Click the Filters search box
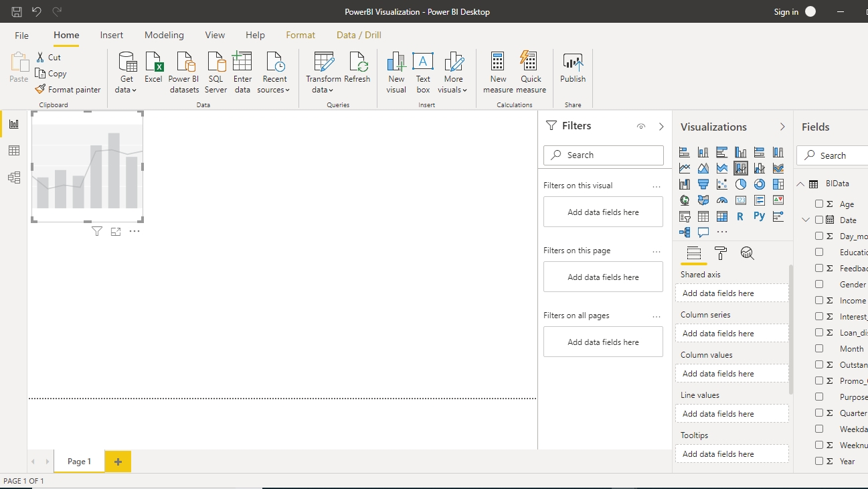868x489 pixels. pyautogui.click(x=603, y=155)
